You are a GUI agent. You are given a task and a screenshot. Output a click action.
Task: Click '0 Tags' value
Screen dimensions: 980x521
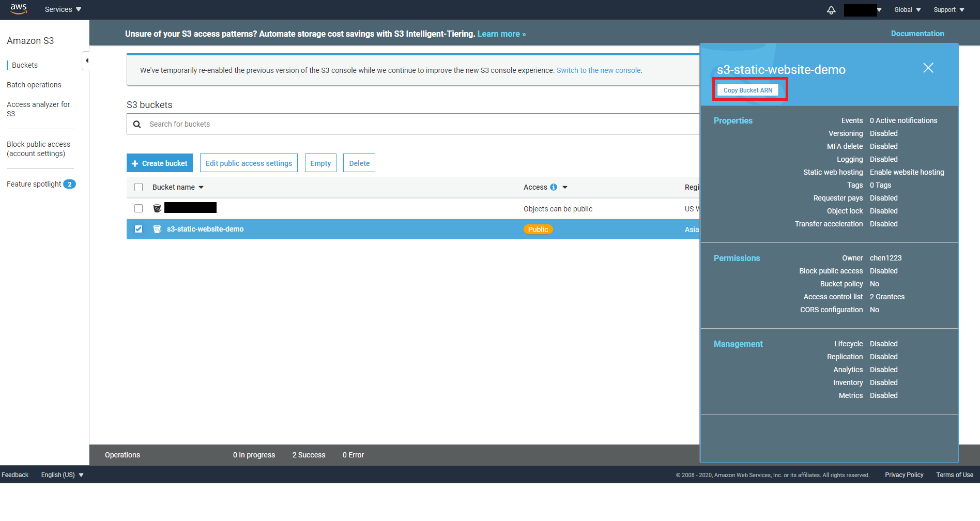880,185
